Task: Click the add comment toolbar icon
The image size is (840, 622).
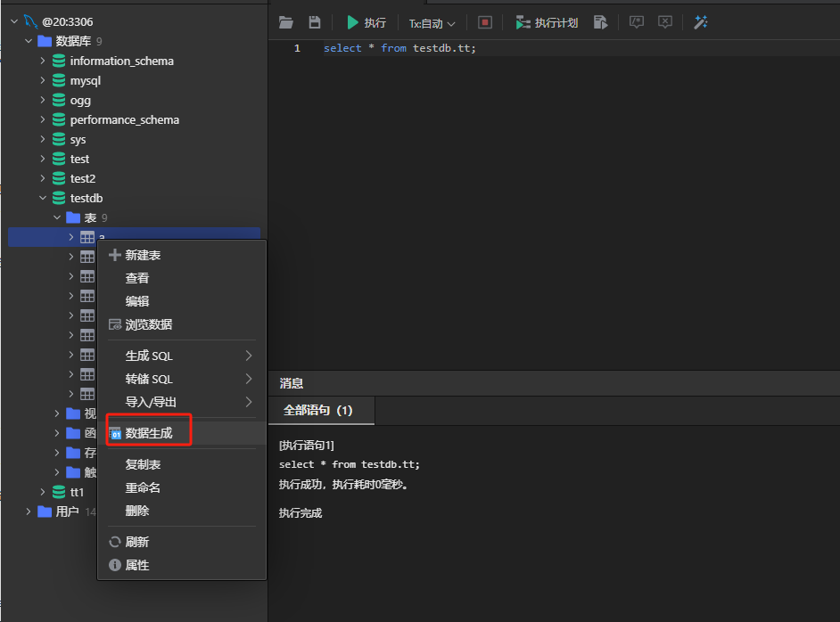Action: (x=636, y=22)
